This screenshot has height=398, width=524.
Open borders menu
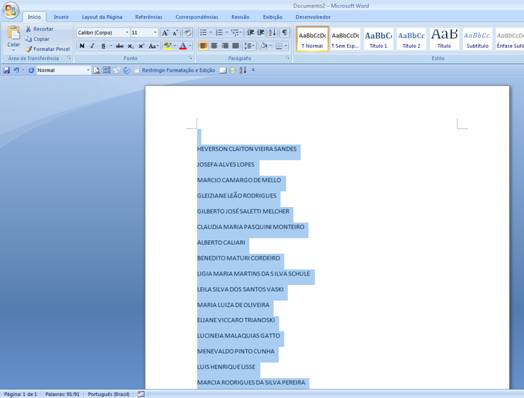281,45
